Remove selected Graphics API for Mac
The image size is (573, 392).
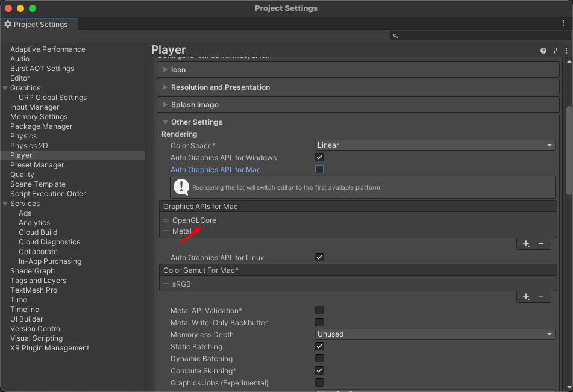541,244
